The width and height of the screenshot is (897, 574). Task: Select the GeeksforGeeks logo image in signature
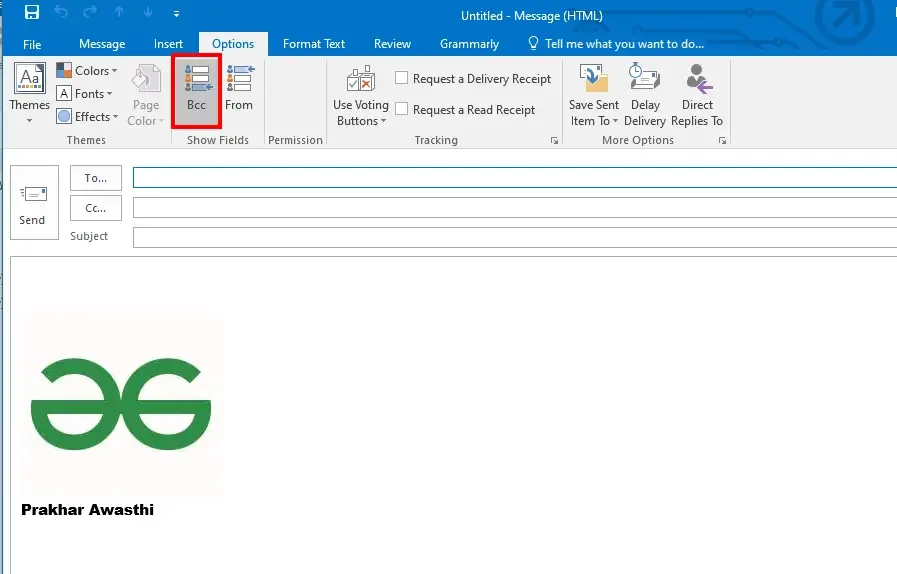coord(121,403)
